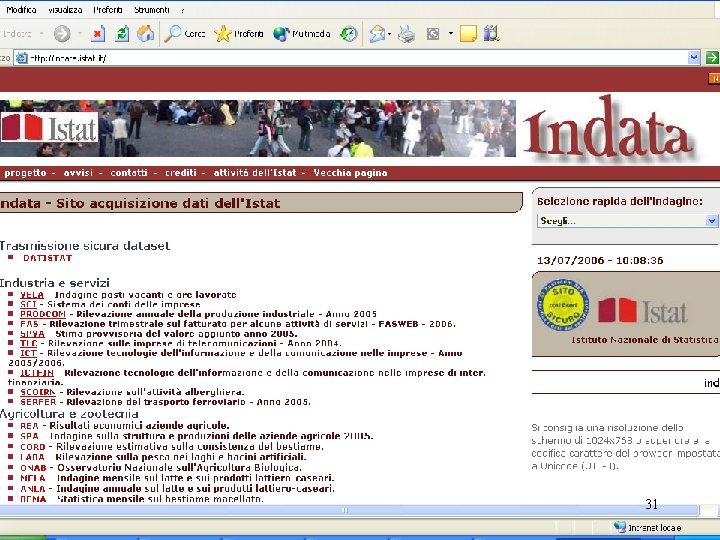Open the Strumenti menu
Viewport: 720px width, 540px height.
pos(152,10)
